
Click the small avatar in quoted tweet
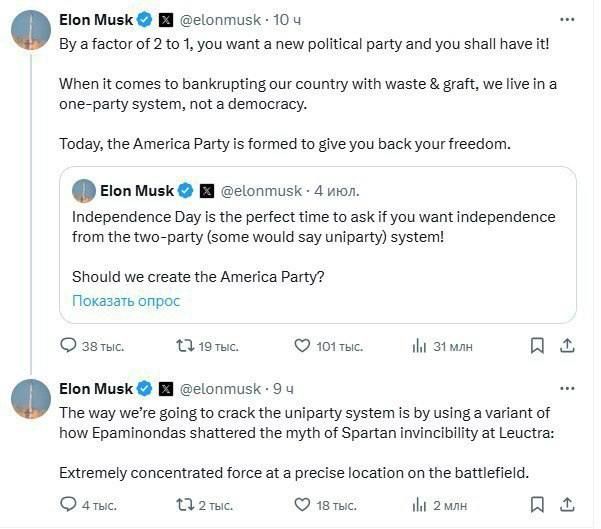pos(84,190)
